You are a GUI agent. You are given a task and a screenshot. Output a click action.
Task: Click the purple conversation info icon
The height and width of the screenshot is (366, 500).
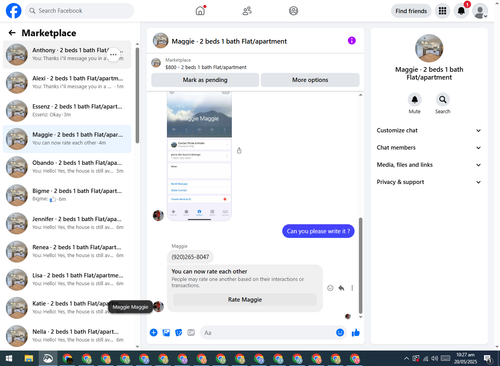[352, 41]
